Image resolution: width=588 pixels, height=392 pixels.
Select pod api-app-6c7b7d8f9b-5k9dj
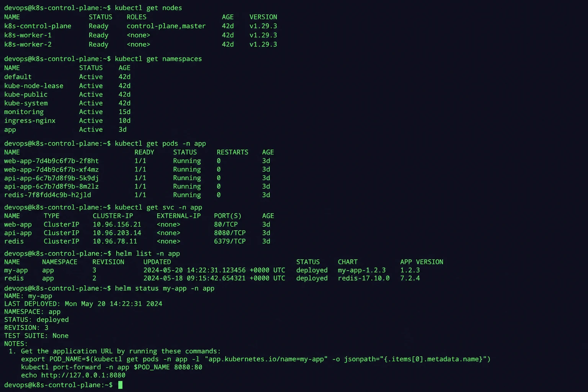point(51,178)
